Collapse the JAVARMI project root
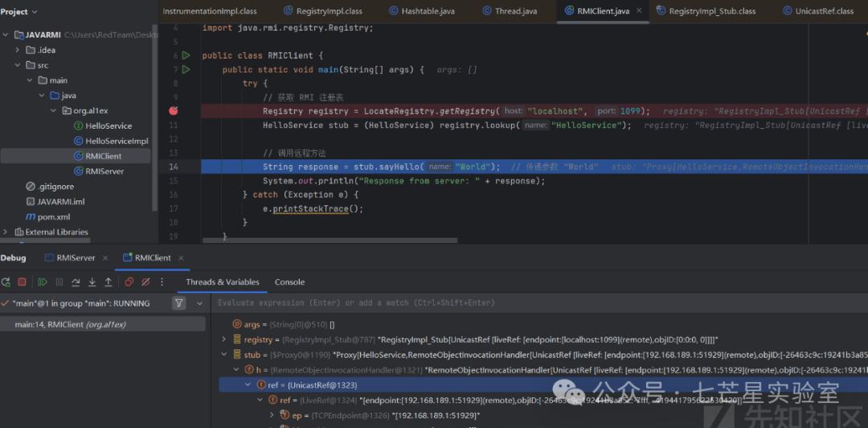This screenshot has height=428, width=868. coord(6,35)
